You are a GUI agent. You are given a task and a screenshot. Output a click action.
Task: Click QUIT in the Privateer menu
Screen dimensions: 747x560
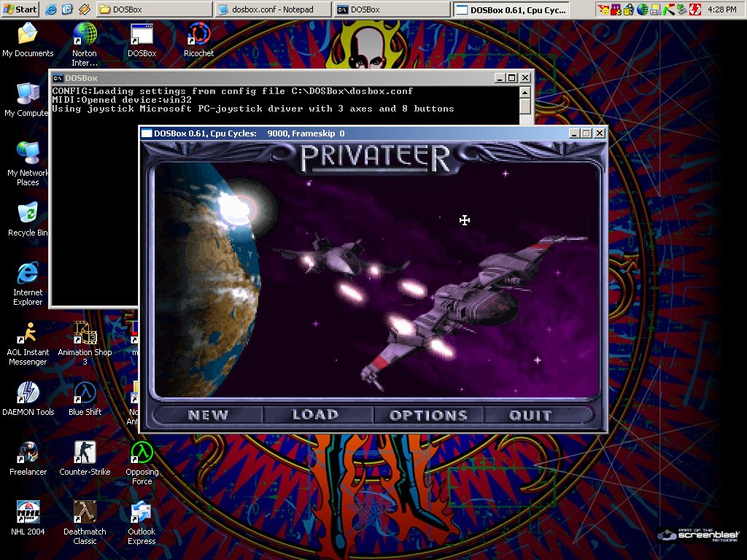coord(530,416)
